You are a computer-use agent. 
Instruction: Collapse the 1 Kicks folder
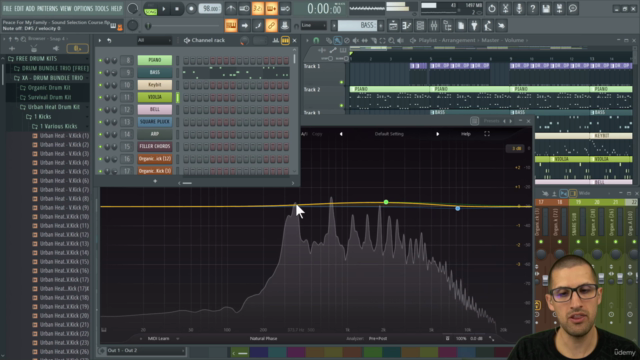click(42, 117)
